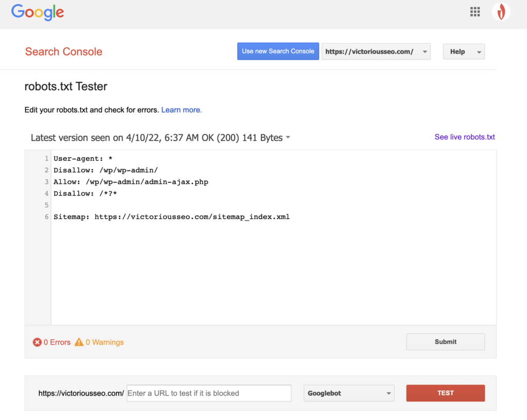This screenshot has height=420, width=527.
Task: Open the Google apps grid
Action: click(475, 11)
